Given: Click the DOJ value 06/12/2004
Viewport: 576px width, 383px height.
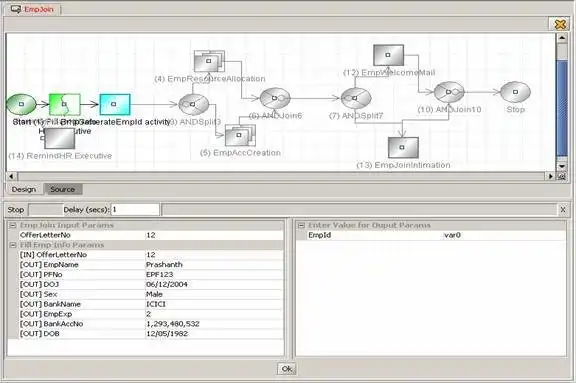Looking at the screenshot, I should 167,284.
